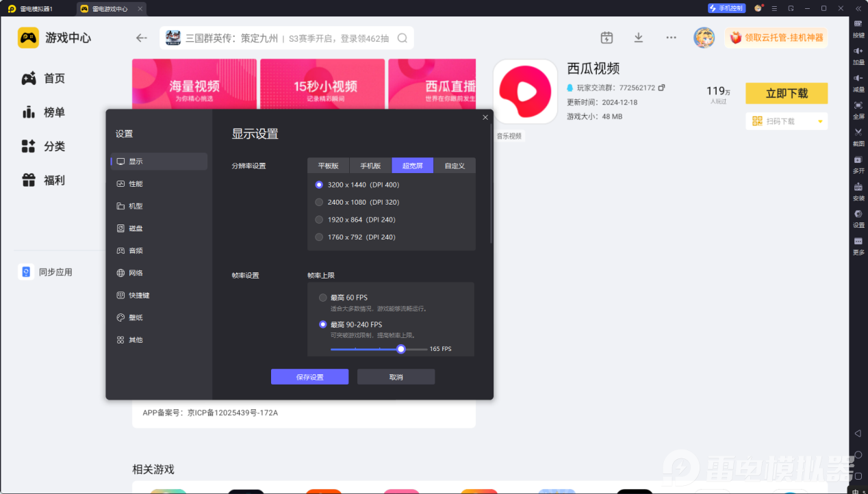868x494 pixels.
Task: Open 榜单 rankings in left navigation
Action: pos(44,112)
